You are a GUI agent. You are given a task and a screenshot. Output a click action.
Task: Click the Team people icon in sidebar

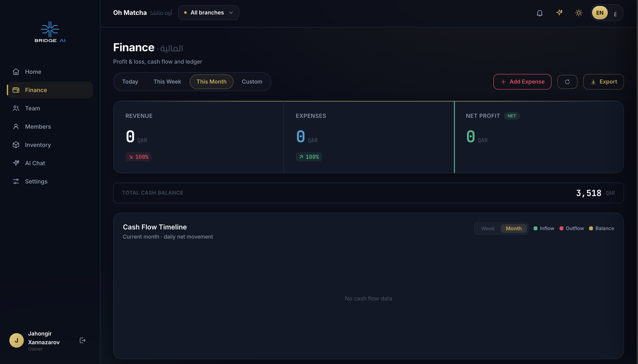coord(16,108)
